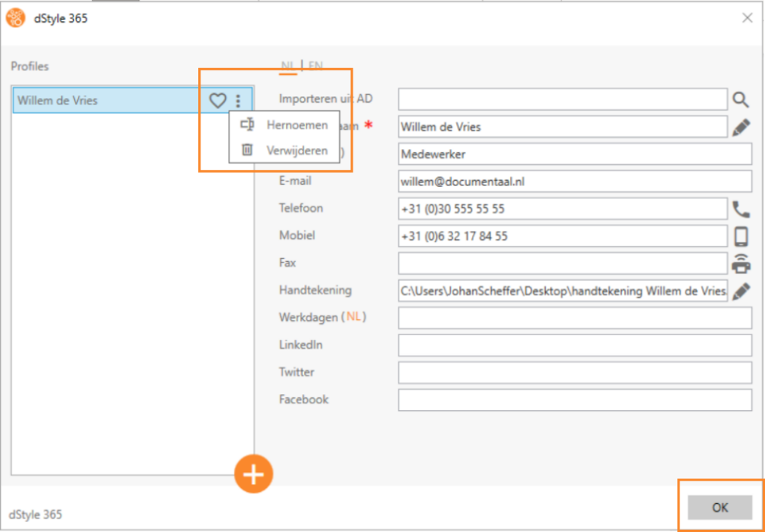765x532 pixels.
Task: Click the Profiles heading text
Action: 30,67
